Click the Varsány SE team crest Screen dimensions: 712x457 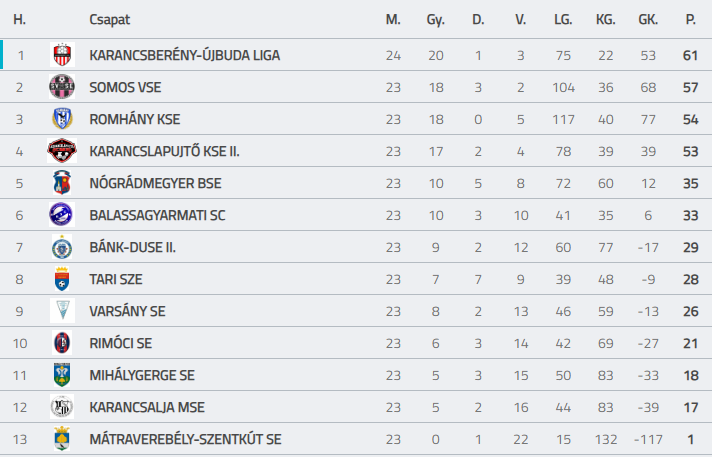[x=62, y=311]
